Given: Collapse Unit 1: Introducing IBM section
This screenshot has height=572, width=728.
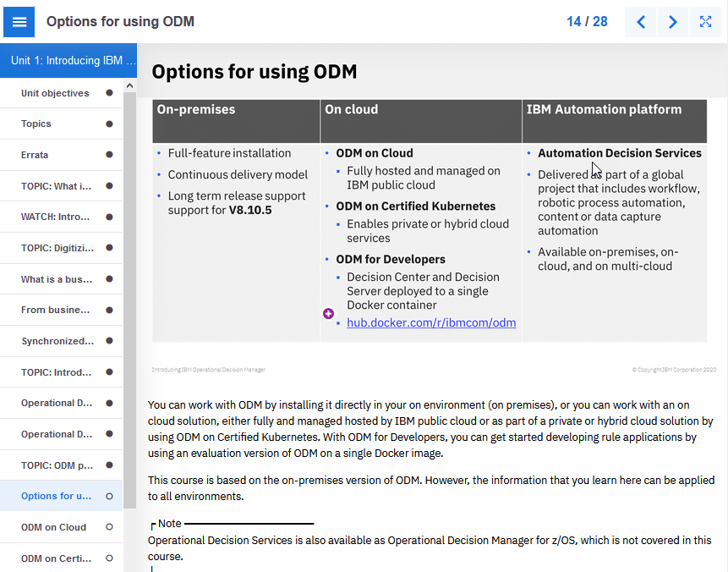Looking at the screenshot, I should point(68,60).
